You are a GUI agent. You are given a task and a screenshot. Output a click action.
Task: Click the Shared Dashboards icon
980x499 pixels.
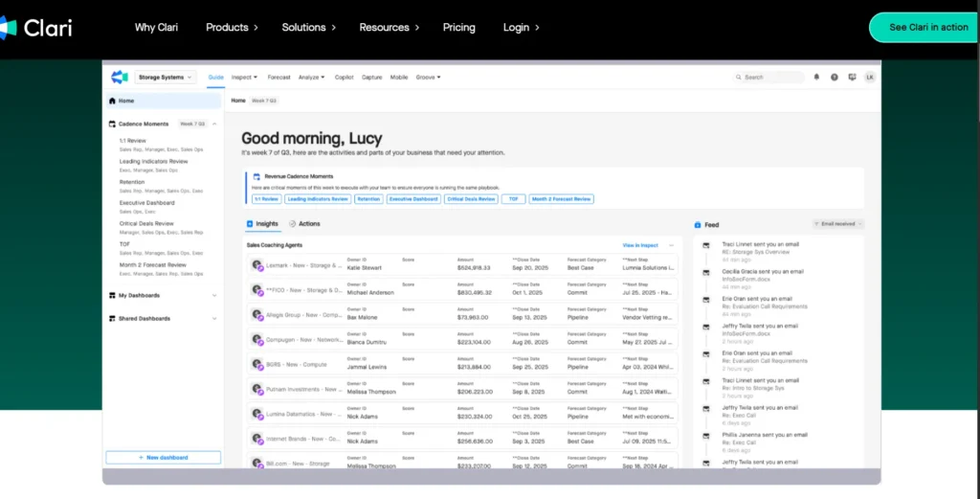[x=113, y=318]
